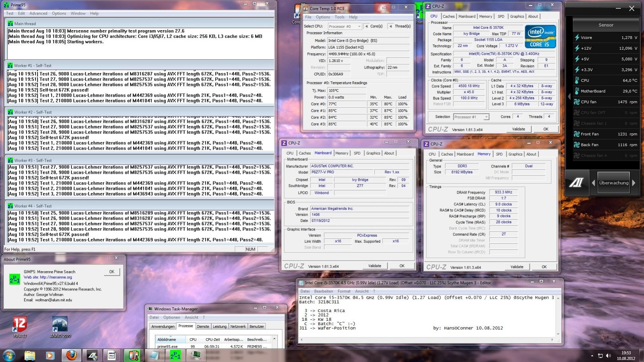Screen dimensions: 644x362
Task: Open the Tools menu in Core Temp
Action: click(x=339, y=17)
